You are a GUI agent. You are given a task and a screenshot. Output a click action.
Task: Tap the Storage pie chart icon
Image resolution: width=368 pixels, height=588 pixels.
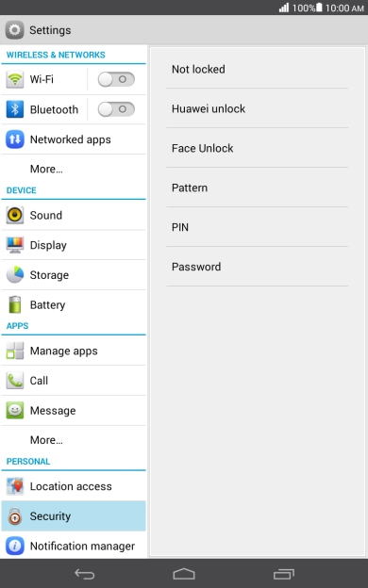point(15,275)
